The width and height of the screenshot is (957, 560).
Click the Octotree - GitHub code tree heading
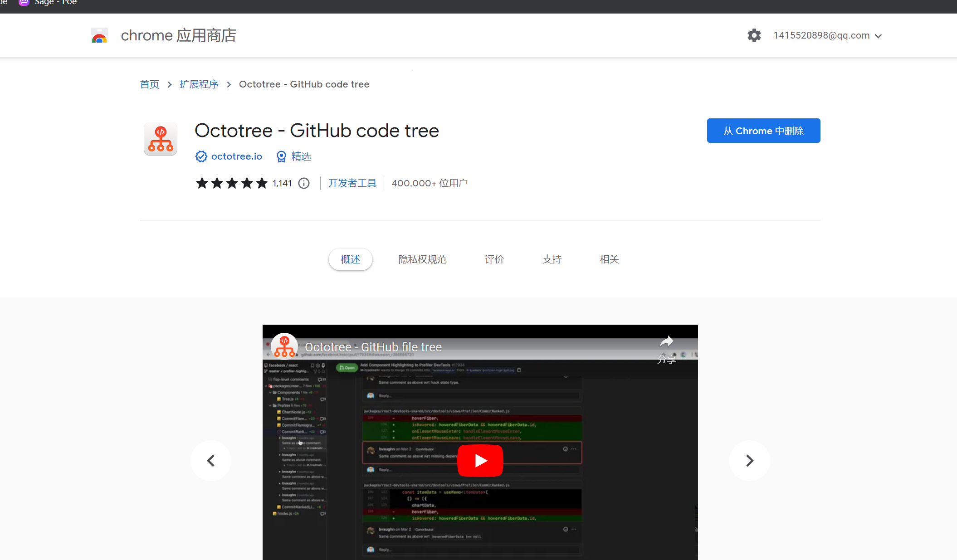[317, 131]
